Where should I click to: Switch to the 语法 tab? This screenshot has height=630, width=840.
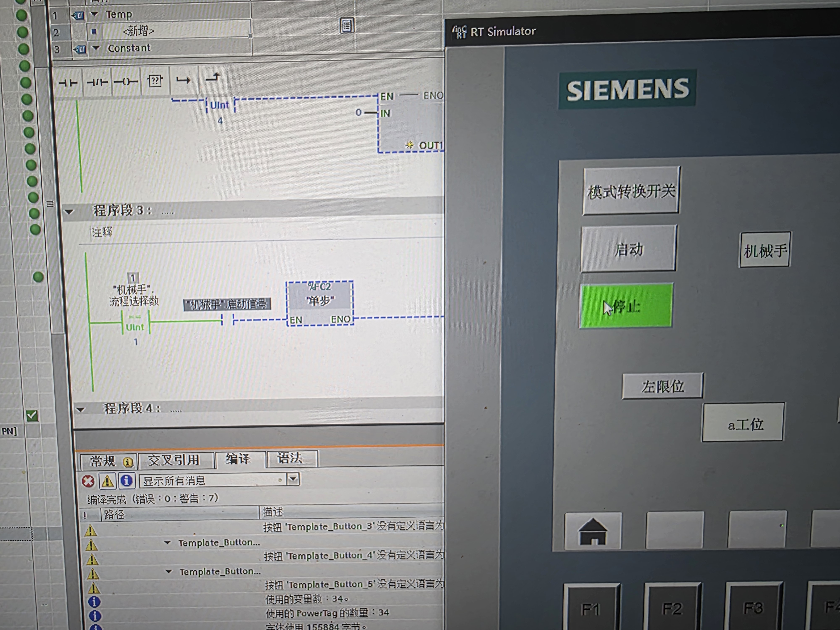(290, 458)
